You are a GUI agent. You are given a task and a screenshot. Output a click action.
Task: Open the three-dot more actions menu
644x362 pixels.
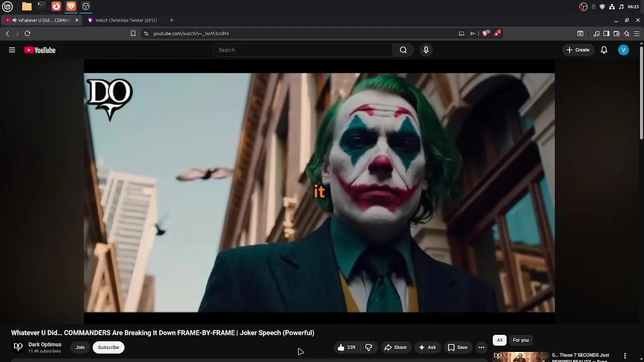[x=481, y=347]
